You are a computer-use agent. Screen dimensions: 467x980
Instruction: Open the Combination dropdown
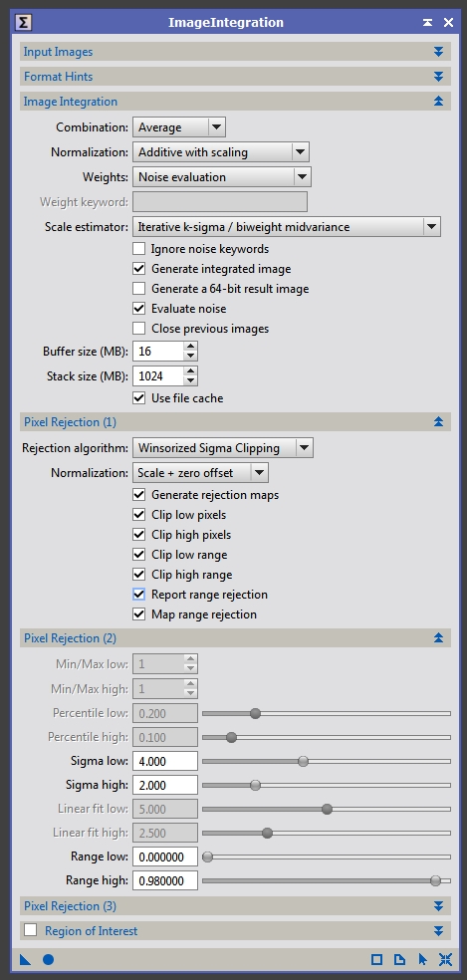179,126
